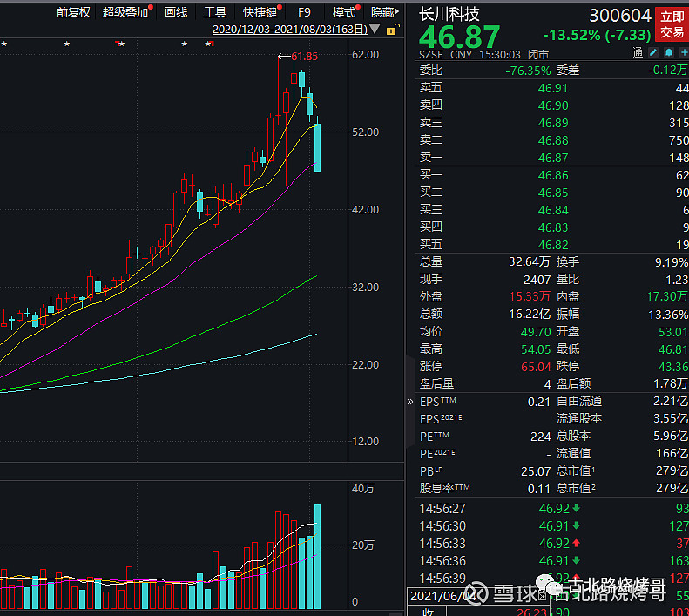Click the 40万 volume axis label
The image size is (689, 616).
pyautogui.click(x=362, y=489)
